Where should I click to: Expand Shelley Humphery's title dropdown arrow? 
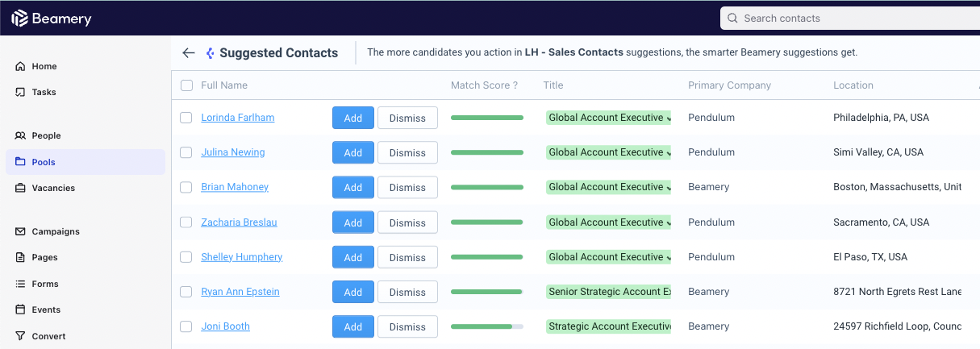669,258
